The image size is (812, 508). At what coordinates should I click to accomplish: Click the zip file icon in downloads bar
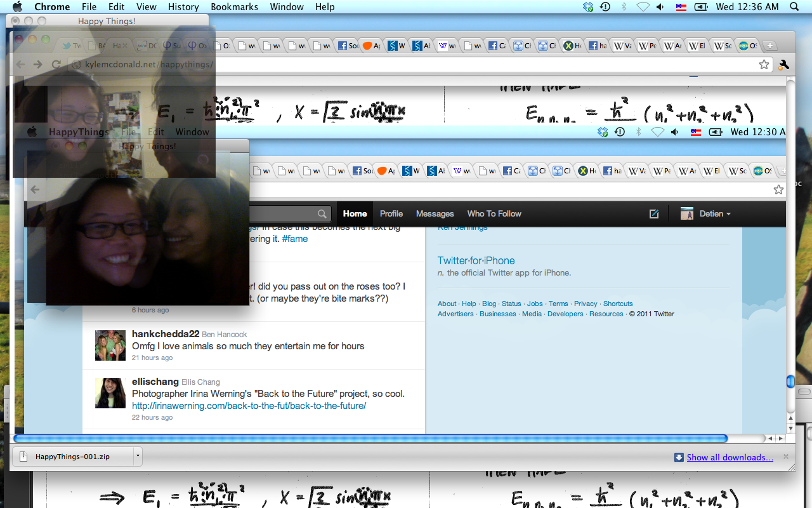click(x=24, y=456)
